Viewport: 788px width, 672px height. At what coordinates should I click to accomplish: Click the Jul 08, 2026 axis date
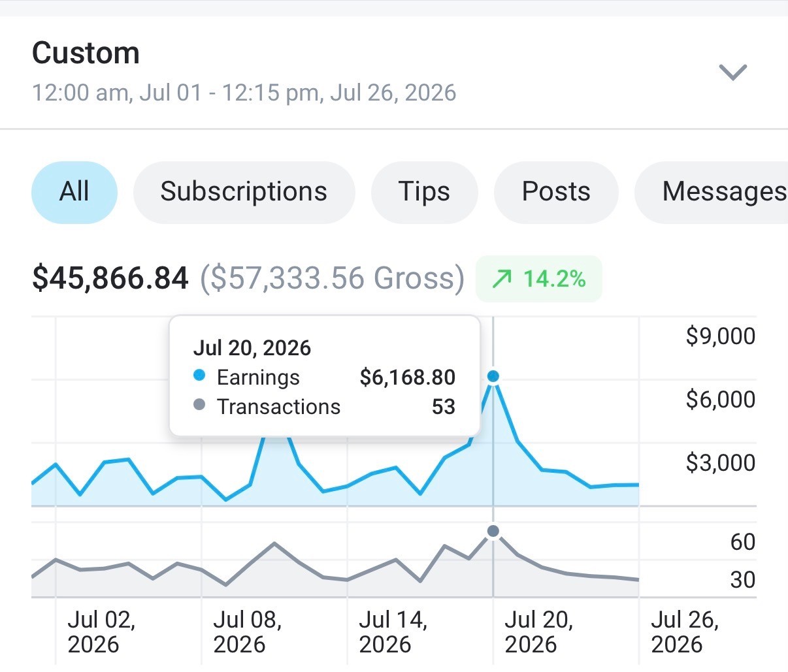click(x=248, y=632)
